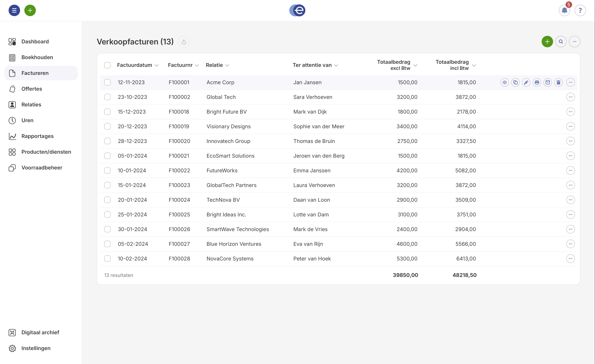This screenshot has height=364, width=595.
Task: Open more actions for Global Tech row
Action: pyautogui.click(x=570, y=97)
